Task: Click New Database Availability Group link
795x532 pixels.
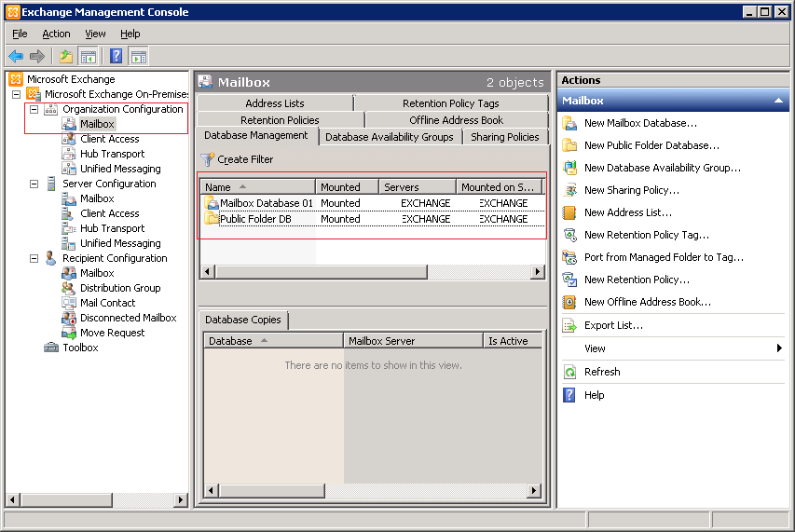Action: 662,168
